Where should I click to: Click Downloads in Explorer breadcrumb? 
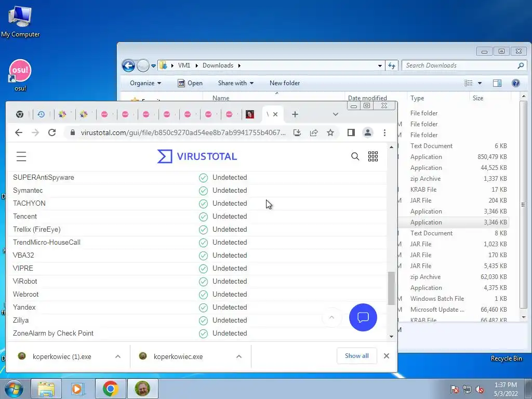pyautogui.click(x=218, y=65)
